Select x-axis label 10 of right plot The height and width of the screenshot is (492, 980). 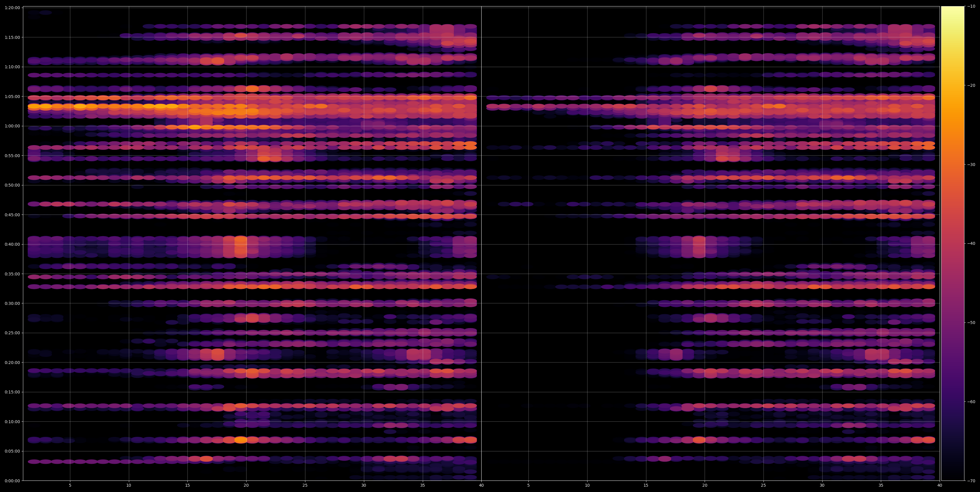(x=587, y=486)
